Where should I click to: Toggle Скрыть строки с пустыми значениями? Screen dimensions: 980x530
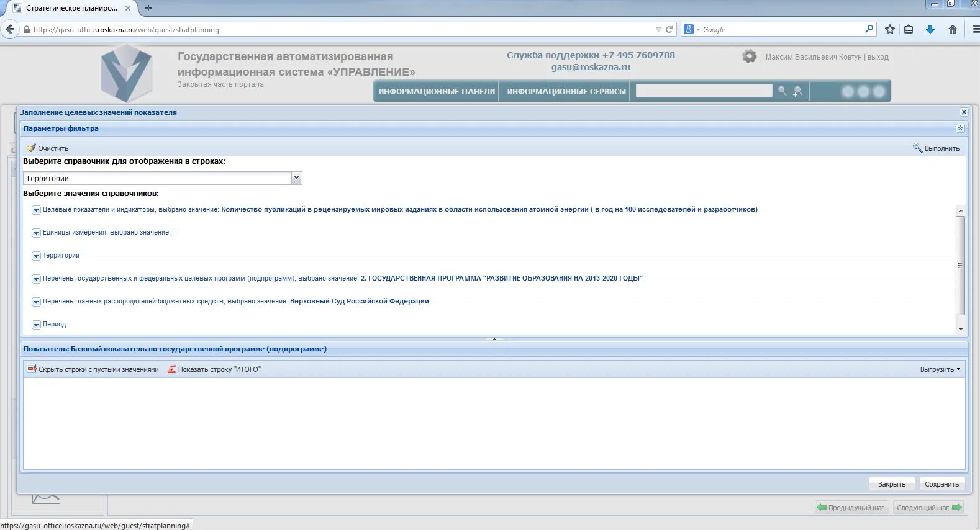tap(93, 369)
